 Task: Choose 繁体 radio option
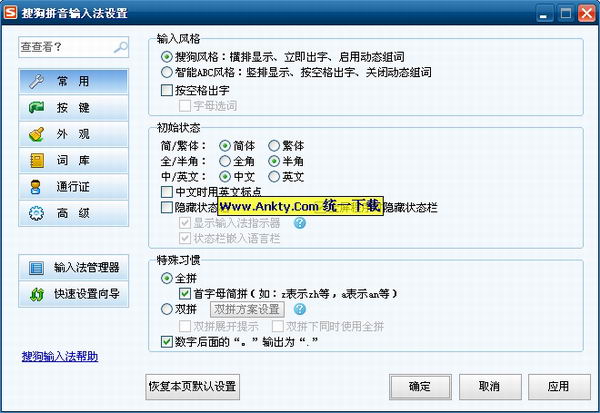tap(274, 146)
